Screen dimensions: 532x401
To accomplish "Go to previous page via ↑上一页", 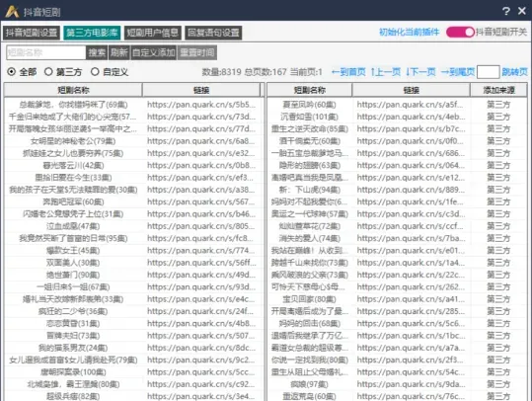I will point(385,72).
